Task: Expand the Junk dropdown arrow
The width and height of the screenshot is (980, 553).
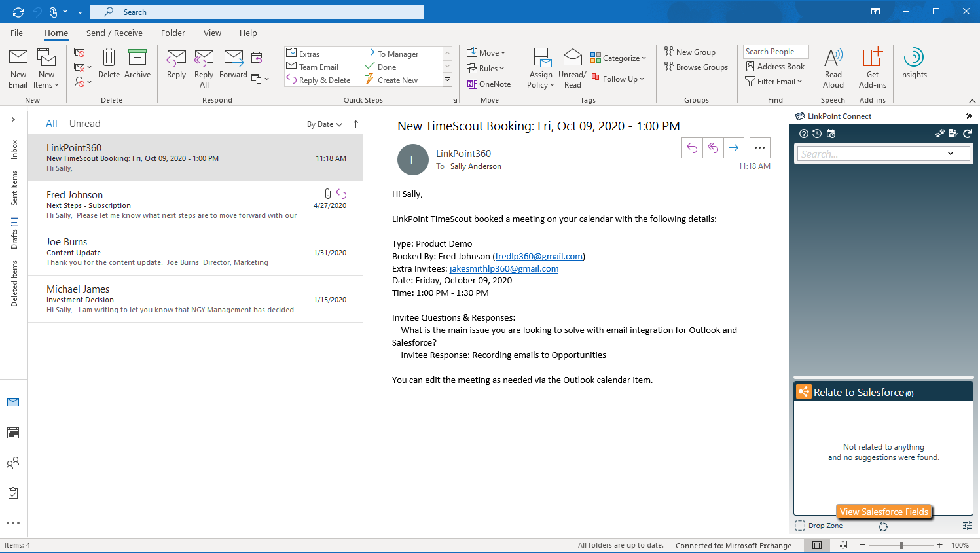Action: click(x=89, y=82)
